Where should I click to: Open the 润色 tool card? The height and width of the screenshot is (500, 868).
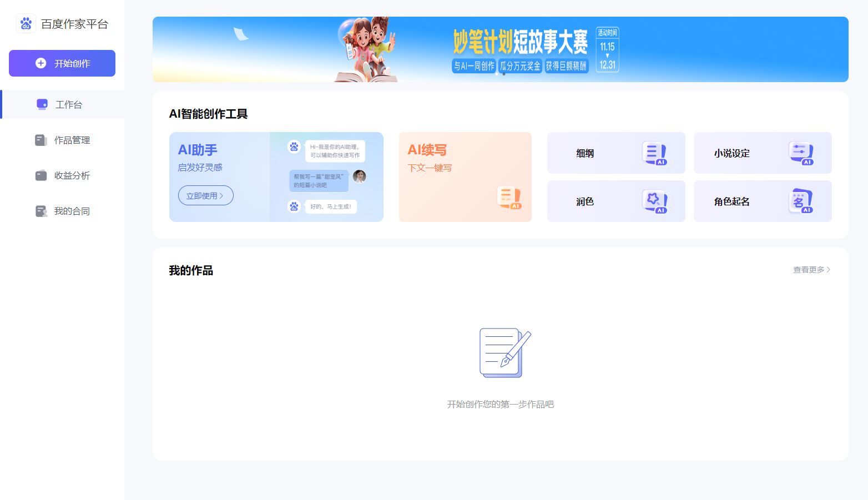click(x=616, y=201)
